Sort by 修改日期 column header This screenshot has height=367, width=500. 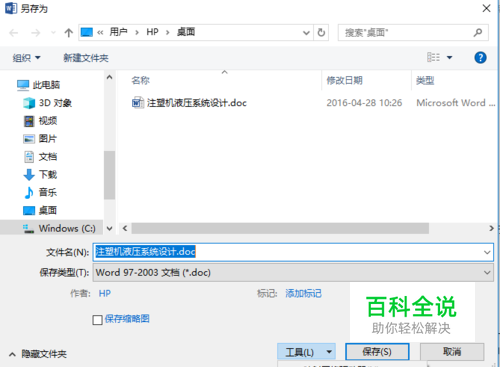tap(344, 80)
